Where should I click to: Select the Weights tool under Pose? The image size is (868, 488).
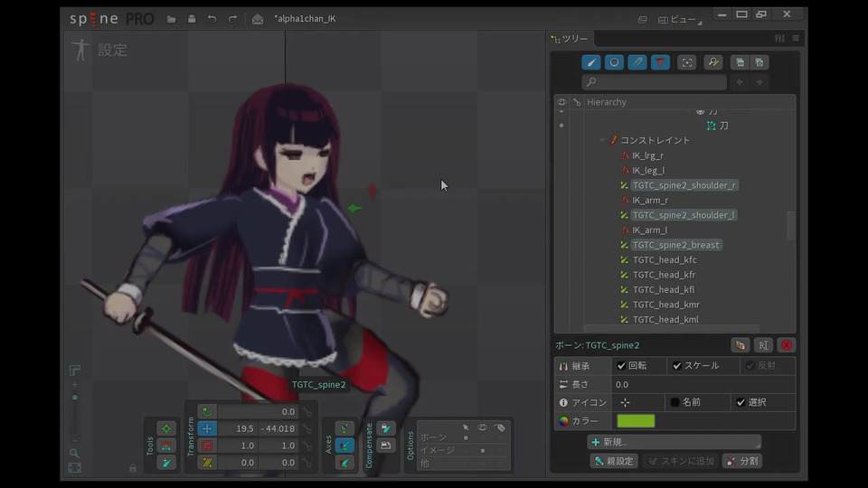tap(166, 446)
